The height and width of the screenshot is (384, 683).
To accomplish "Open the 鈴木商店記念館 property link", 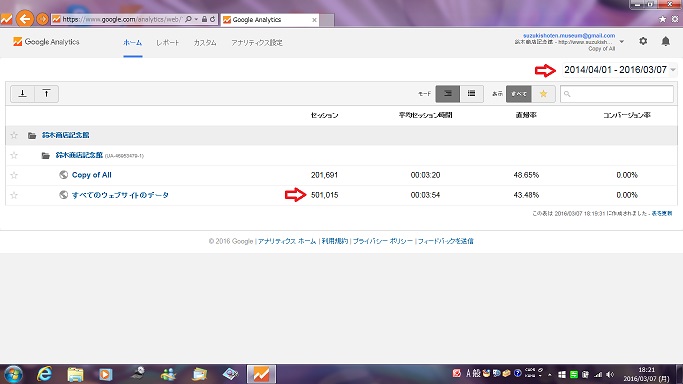I will pyautogui.click(x=79, y=155).
